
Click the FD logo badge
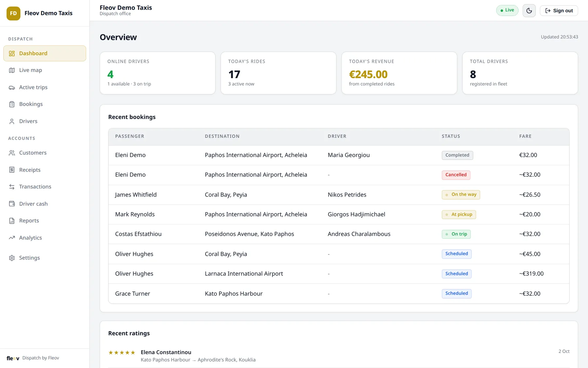click(x=13, y=13)
